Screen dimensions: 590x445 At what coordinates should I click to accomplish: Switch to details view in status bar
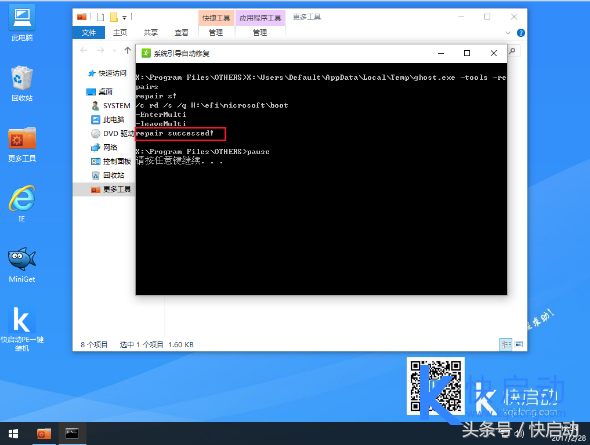506,344
